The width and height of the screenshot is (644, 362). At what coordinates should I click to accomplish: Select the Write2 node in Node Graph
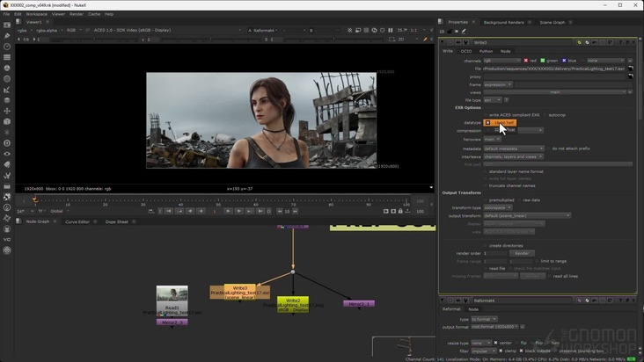[x=293, y=305]
